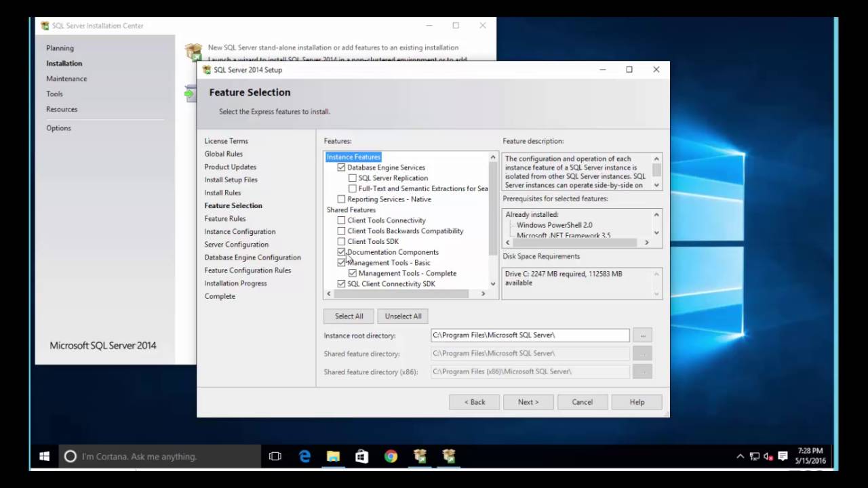
Task: Select the Shared Features tree node
Action: (x=351, y=210)
